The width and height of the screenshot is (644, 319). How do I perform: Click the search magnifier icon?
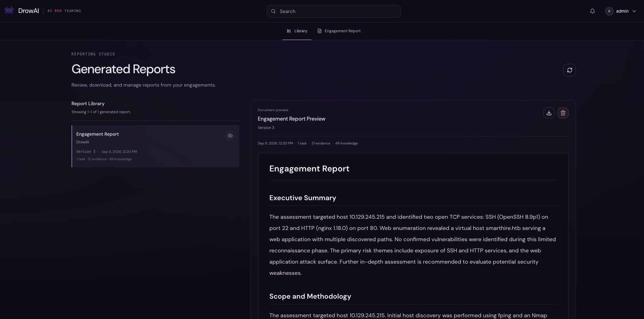273,11
